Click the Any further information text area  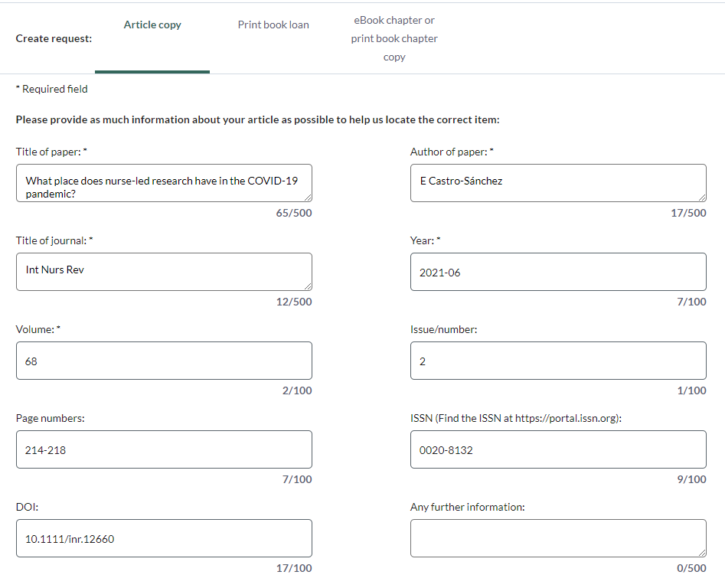[558, 538]
